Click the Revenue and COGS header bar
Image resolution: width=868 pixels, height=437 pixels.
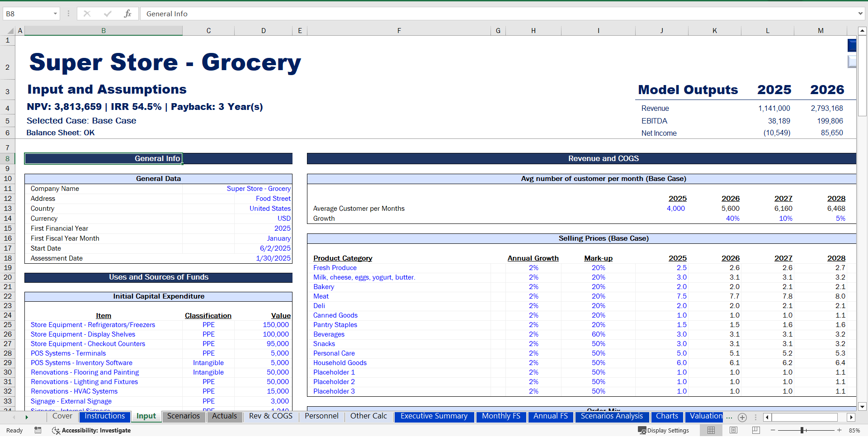(x=581, y=159)
